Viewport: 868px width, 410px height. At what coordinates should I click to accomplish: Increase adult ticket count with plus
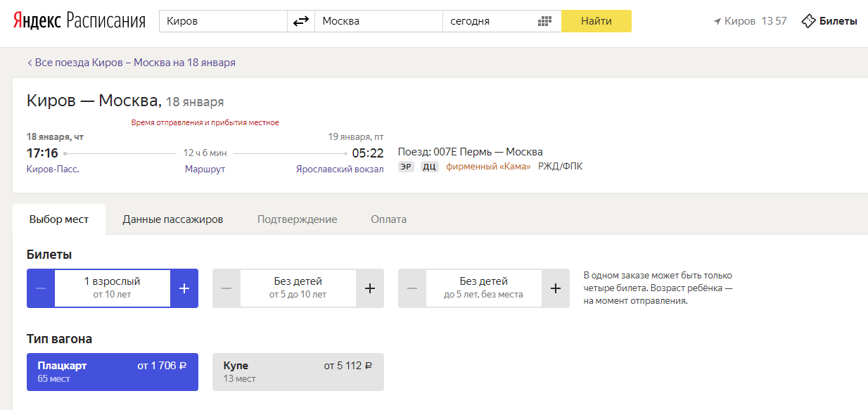click(184, 288)
